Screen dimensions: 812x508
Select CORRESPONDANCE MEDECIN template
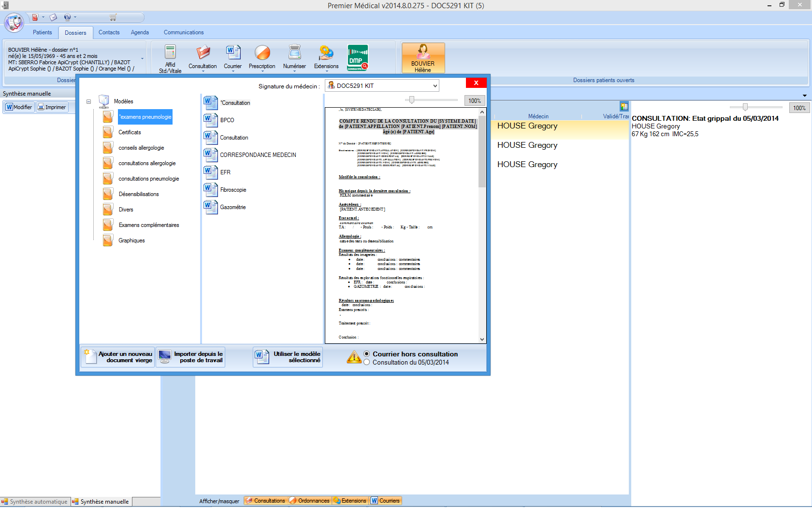point(258,155)
